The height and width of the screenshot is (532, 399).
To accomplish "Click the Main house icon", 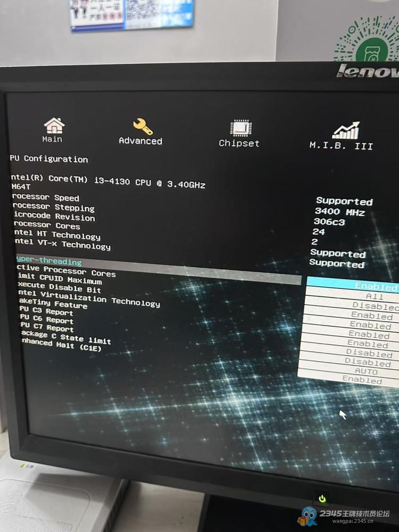I will pos(54,125).
